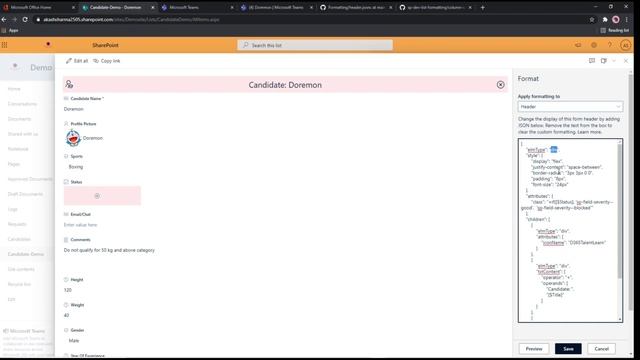Open the Reading list button
This screenshot has height=360, width=640.
click(614, 31)
